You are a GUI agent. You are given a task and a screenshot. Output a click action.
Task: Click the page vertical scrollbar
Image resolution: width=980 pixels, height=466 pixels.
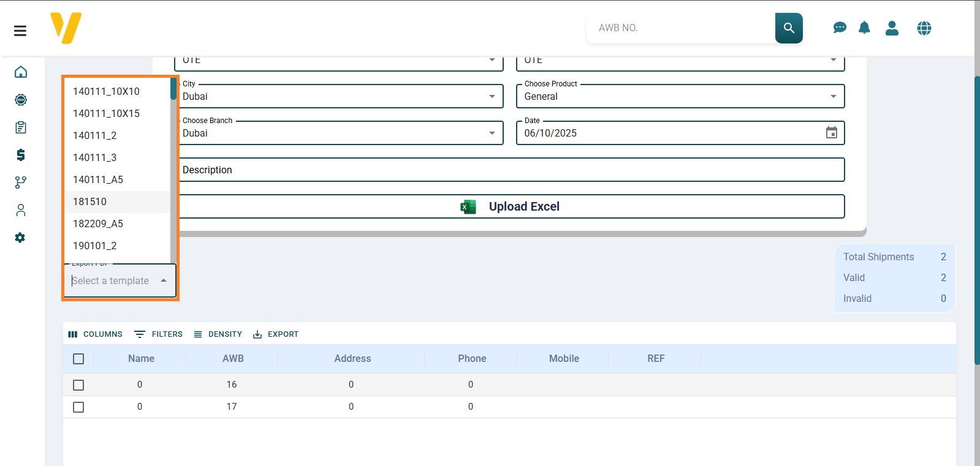[x=977, y=220]
